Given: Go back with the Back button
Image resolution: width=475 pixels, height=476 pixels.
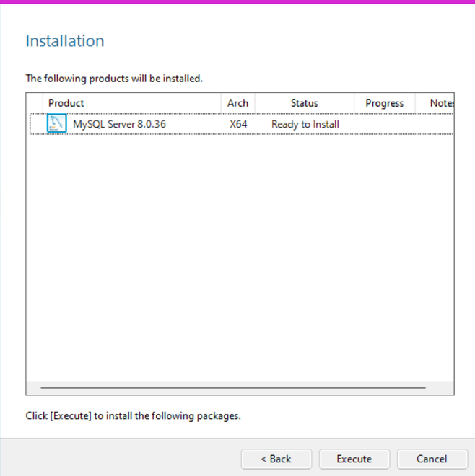Looking at the screenshot, I should pyautogui.click(x=276, y=459).
